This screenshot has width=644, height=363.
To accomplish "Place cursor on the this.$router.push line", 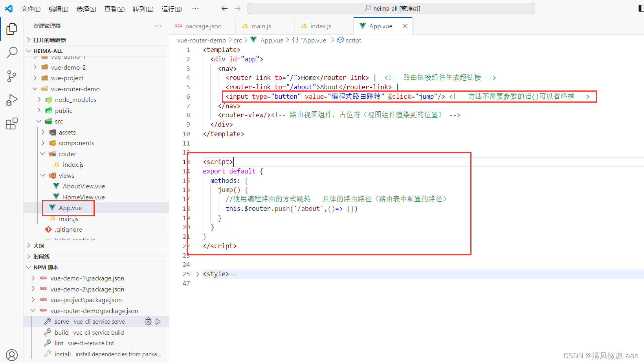I will 292,208.
